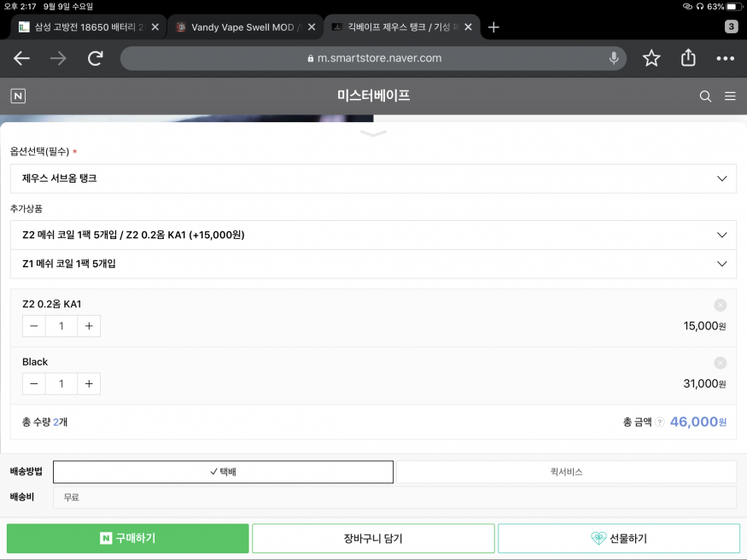
Task: Add to cart with 장바구니 담기
Action: (x=373, y=538)
